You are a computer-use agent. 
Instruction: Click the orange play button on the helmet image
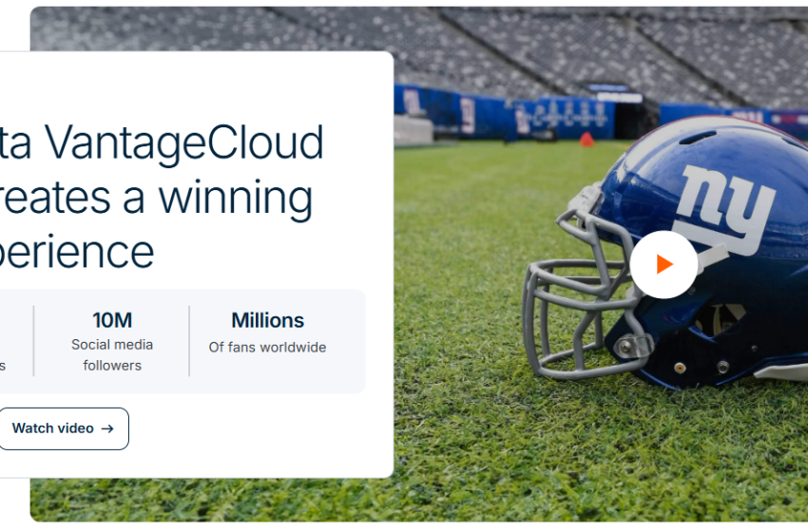(x=664, y=265)
